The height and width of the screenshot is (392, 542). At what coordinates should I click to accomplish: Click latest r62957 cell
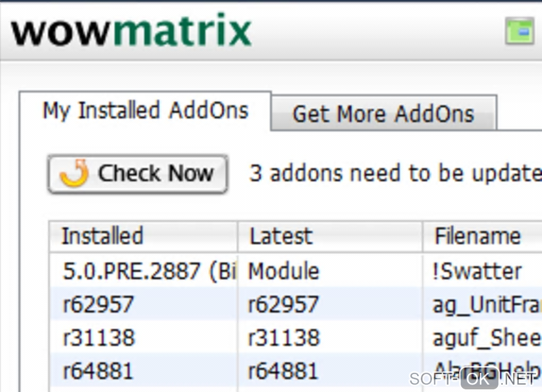click(330, 304)
